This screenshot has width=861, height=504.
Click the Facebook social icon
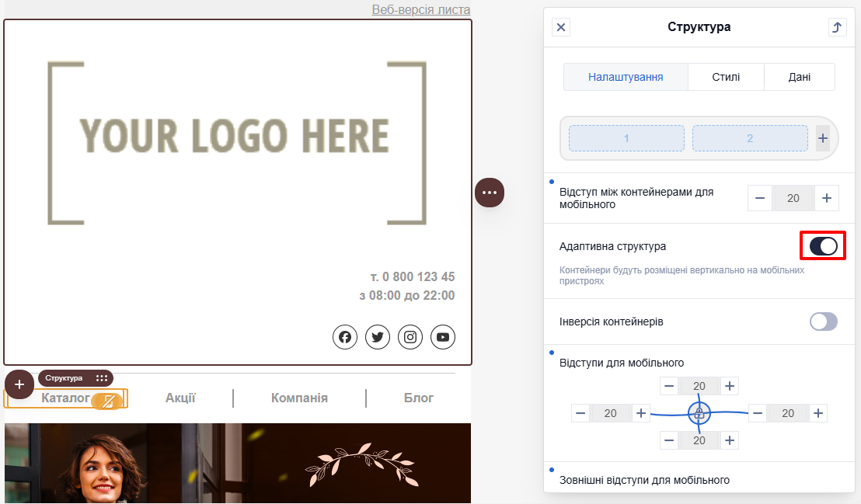tap(345, 337)
